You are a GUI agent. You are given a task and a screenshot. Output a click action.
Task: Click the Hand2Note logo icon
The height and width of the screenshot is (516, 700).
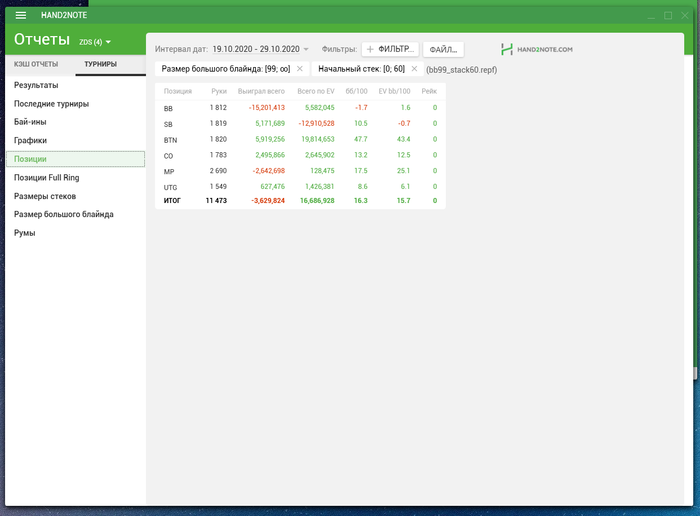coord(507,49)
